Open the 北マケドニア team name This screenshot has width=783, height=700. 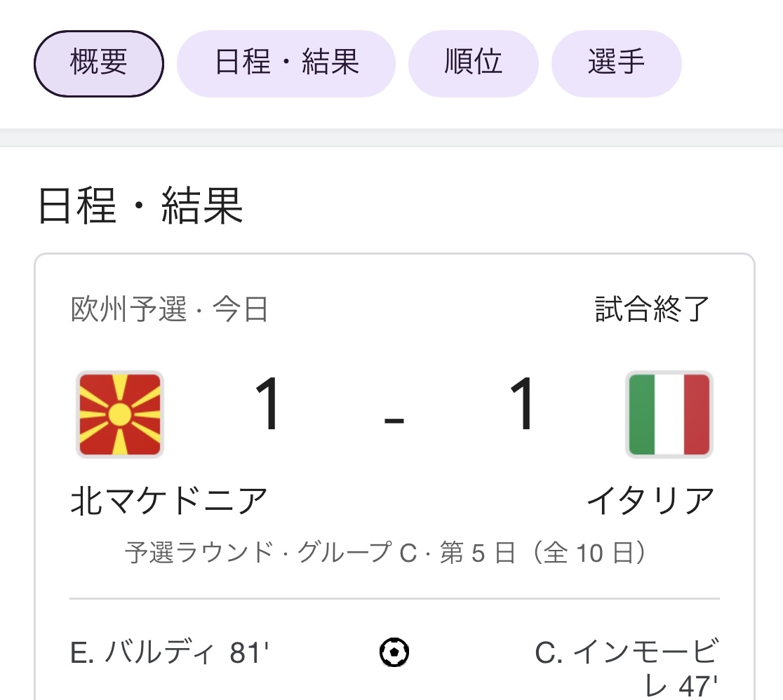click(169, 501)
